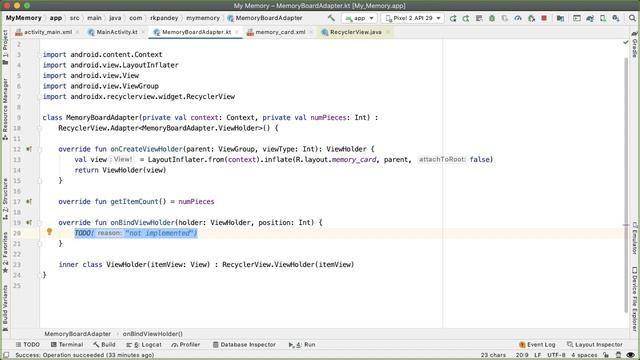Screen dimensions: 640x360
Task: Click the Profile app gauge icon
Action: point(518,18)
